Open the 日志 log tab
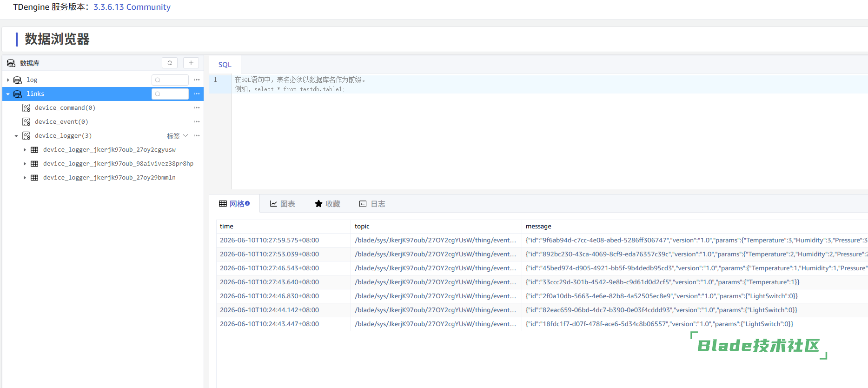Image resolution: width=868 pixels, height=388 pixels. pyautogui.click(x=372, y=204)
